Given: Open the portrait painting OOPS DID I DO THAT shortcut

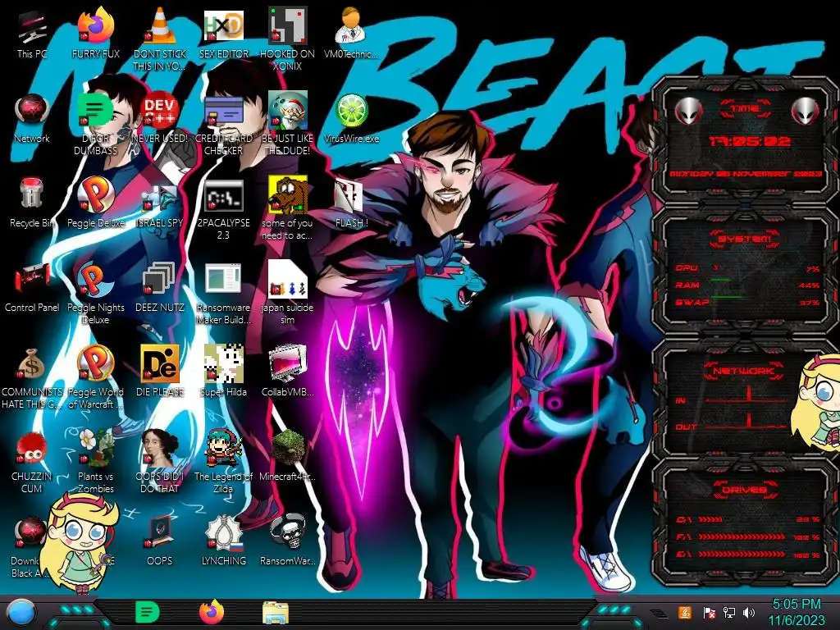Looking at the screenshot, I should (x=159, y=462).
